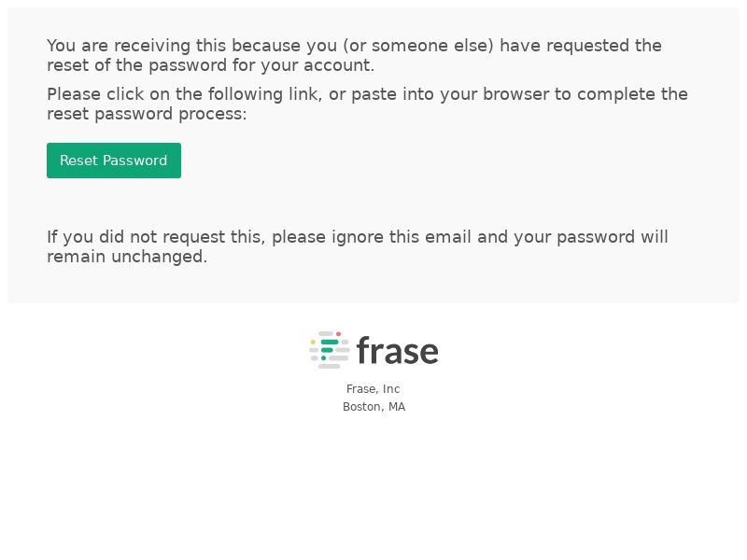Click the word 'Reset' inside the green button
The height and width of the screenshot is (560, 747).
point(78,161)
